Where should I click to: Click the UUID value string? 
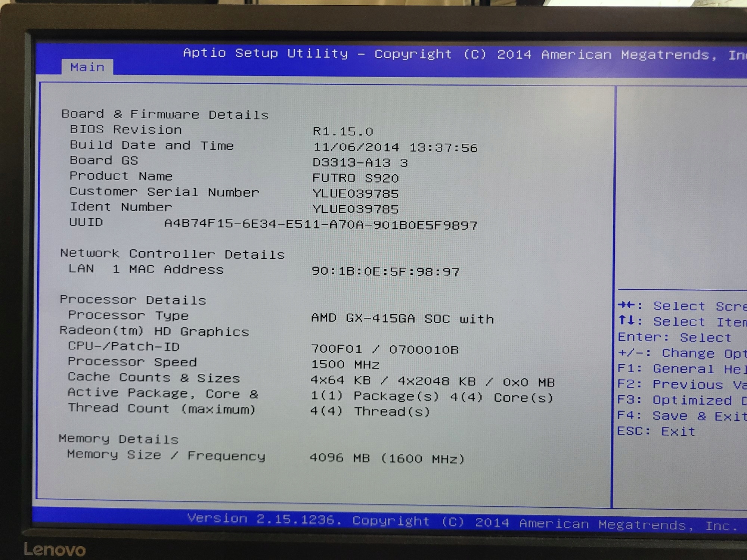point(320,225)
